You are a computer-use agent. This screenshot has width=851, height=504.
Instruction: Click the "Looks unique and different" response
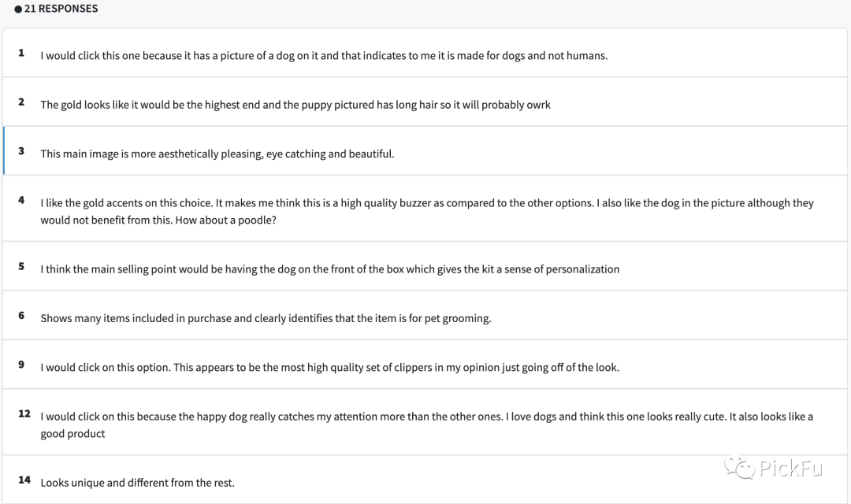tap(138, 483)
